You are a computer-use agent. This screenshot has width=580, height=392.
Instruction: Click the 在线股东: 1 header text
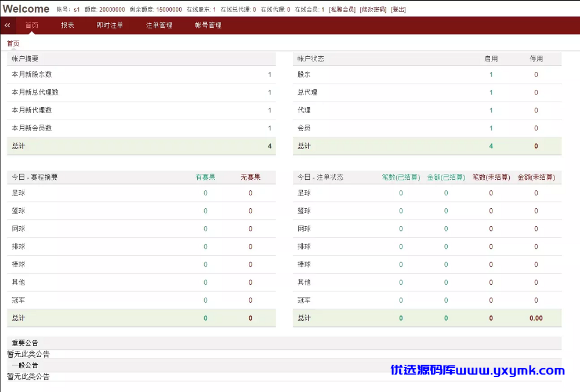coord(201,10)
